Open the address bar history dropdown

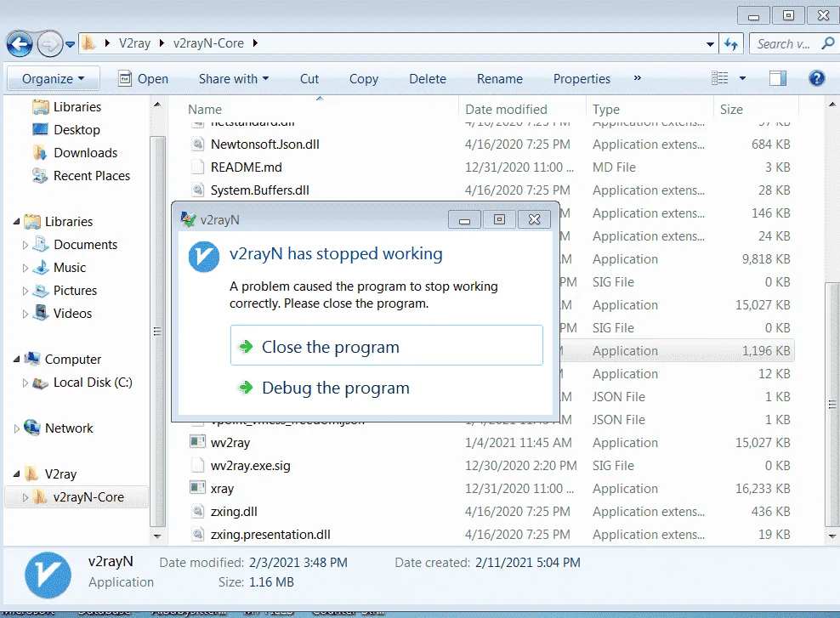[711, 44]
